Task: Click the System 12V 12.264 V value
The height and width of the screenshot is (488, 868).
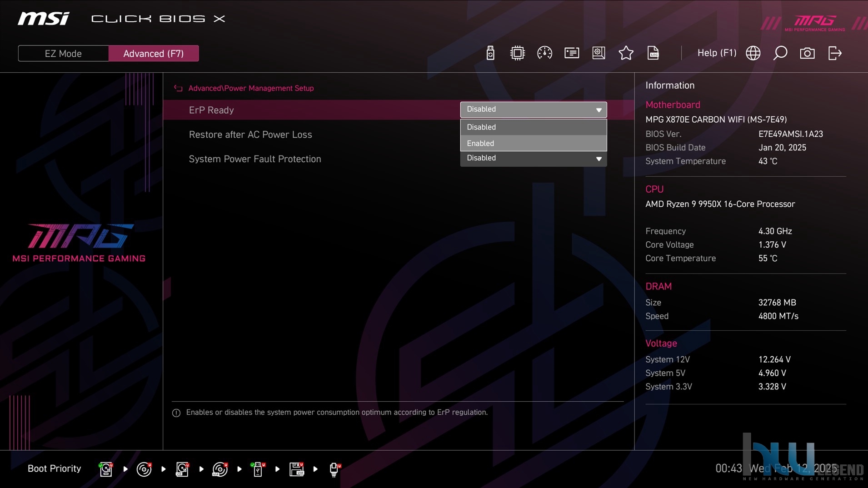Action: coord(774,359)
